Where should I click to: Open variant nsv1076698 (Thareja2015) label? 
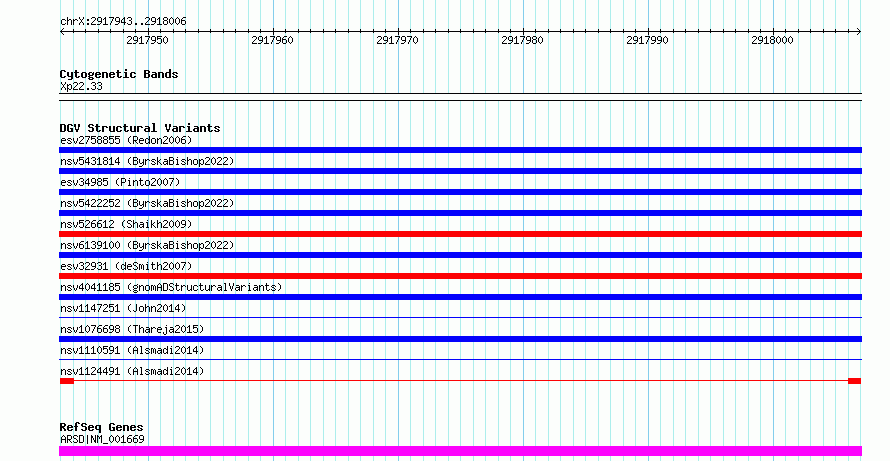click(x=132, y=329)
